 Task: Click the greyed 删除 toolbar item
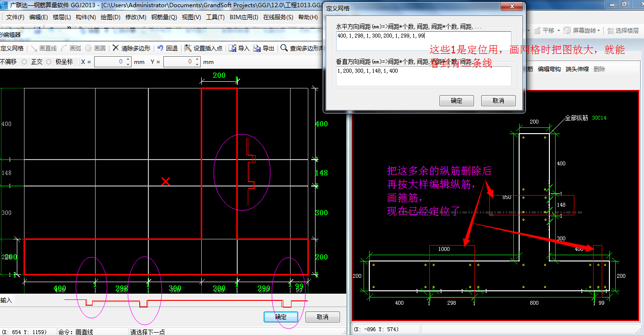[599, 69]
